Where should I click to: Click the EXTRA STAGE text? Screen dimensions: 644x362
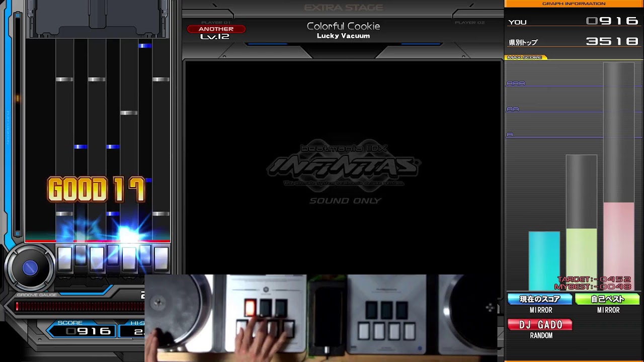(344, 8)
